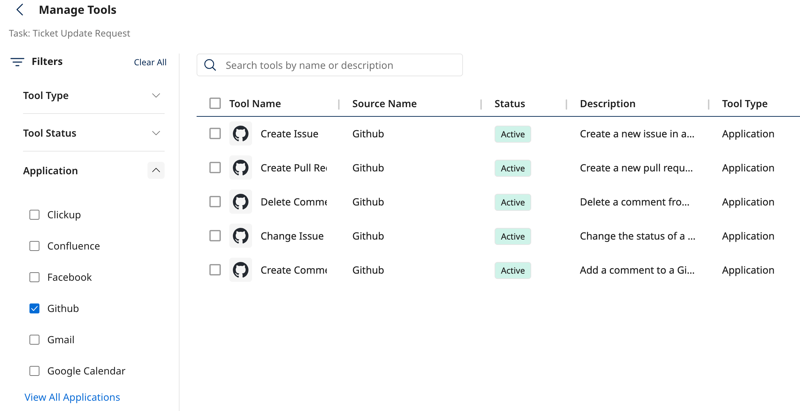The width and height of the screenshot is (800, 411).
Task: Enable the Clickup application filter
Action: 34,215
